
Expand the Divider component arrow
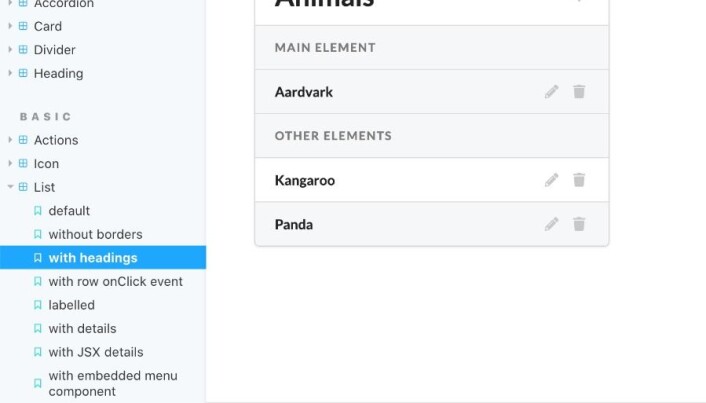pyautogui.click(x=10, y=50)
